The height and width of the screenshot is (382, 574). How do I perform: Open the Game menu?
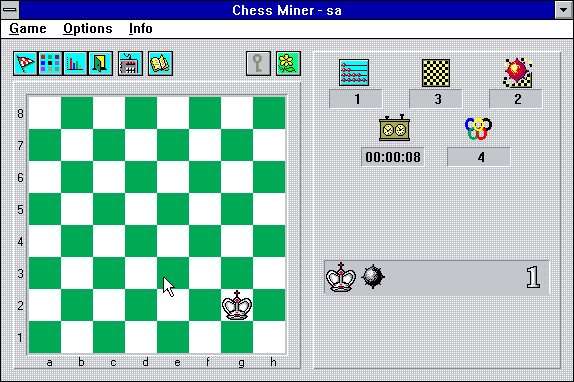click(28, 29)
